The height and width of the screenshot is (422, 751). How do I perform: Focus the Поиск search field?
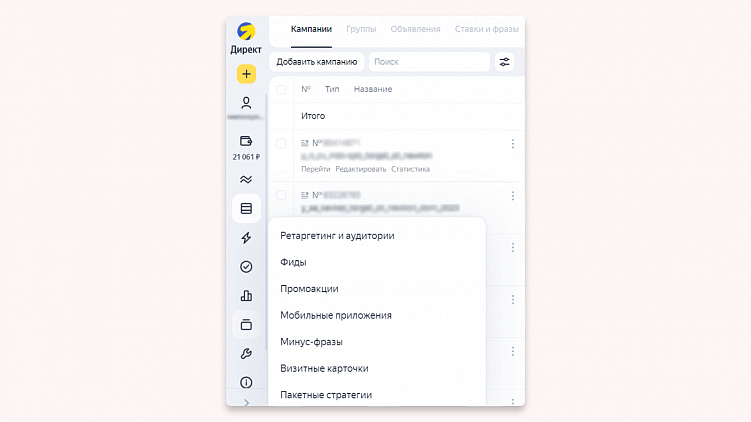pyautogui.click(x=429, y=62)
